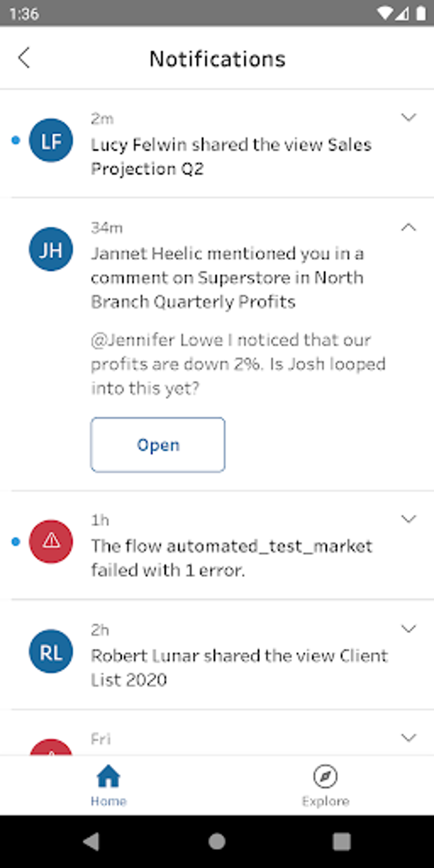
Task: Tap unread dot beside Lucy Felwin notification
Action: (16, 140)
